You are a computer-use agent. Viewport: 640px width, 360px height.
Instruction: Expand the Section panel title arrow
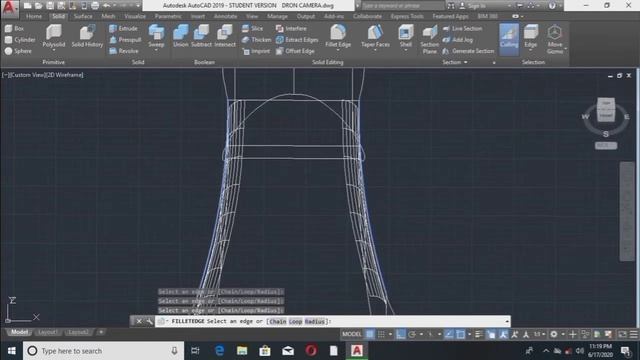pos(466,62)
